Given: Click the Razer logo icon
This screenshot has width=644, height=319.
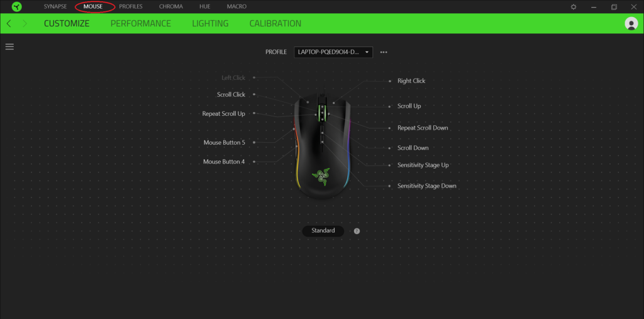Looking at the screenshot, I should pyautogui.click(x=17, y=7).
